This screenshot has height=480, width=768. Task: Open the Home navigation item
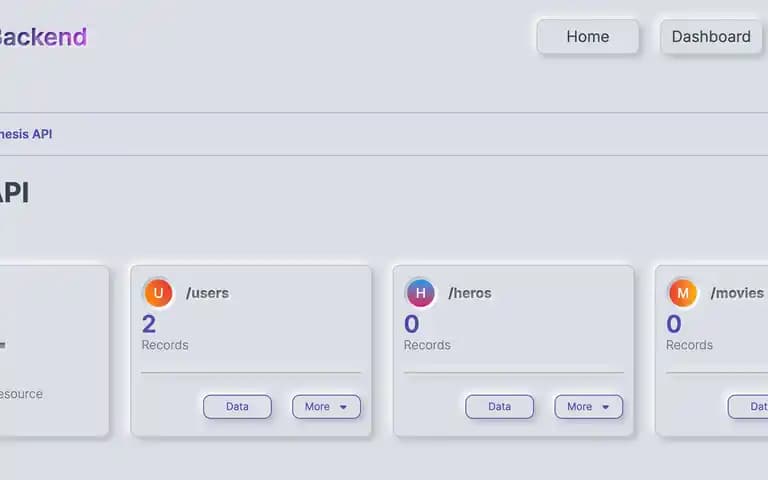tap(587, 37)
